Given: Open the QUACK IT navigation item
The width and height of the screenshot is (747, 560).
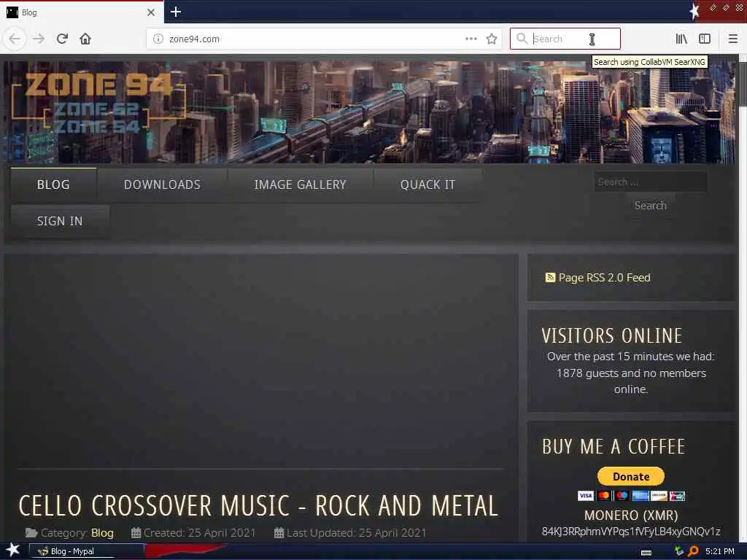Looking at the screenshot, I should point(427,184).
